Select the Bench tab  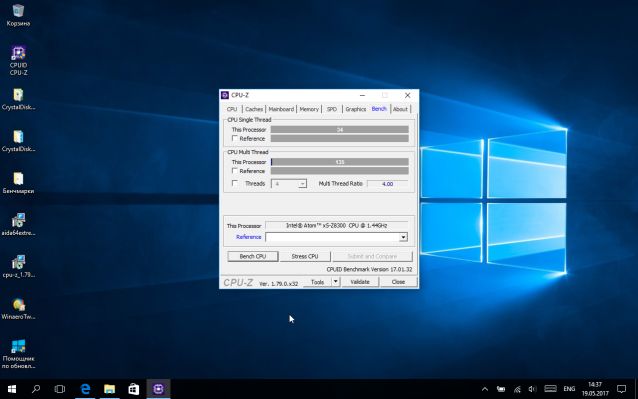tap(379, 109)
